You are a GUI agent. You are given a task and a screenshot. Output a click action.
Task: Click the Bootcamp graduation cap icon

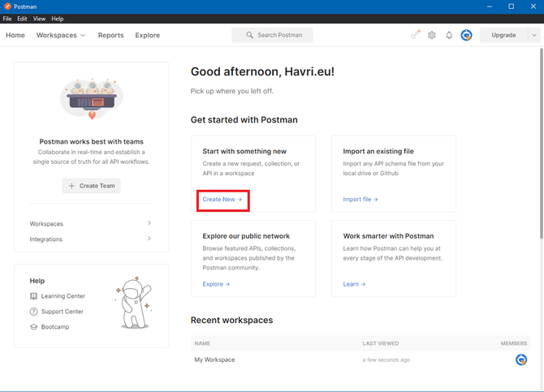33,327
